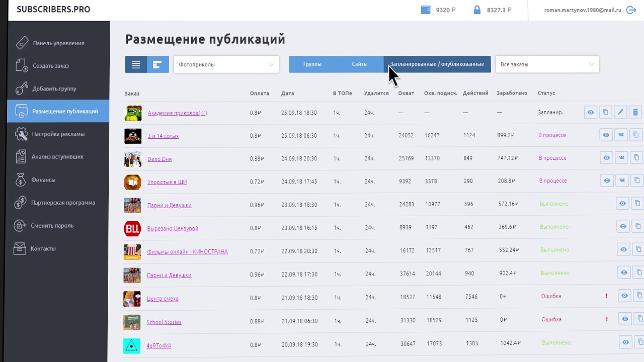Open Размещение публикаций in the sidebar
The height and width of the screenshot is (362, 644).
tap(58, 111)
